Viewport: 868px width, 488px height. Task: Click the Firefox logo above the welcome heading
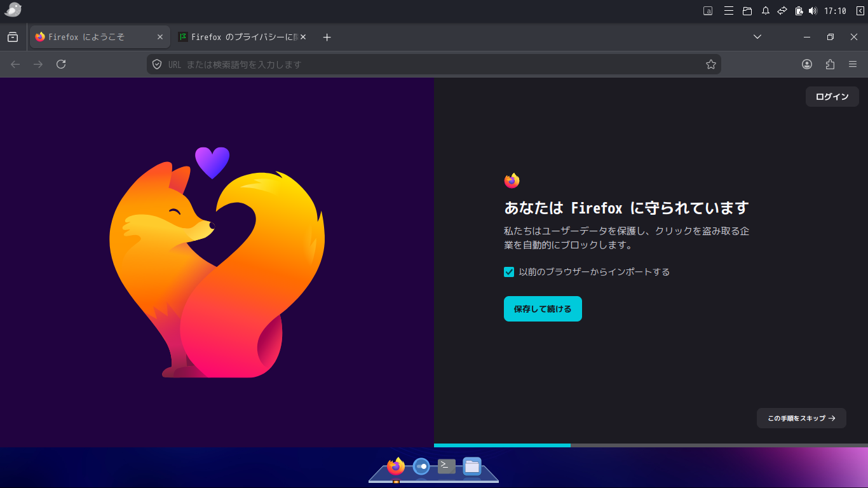pos(512,181)
